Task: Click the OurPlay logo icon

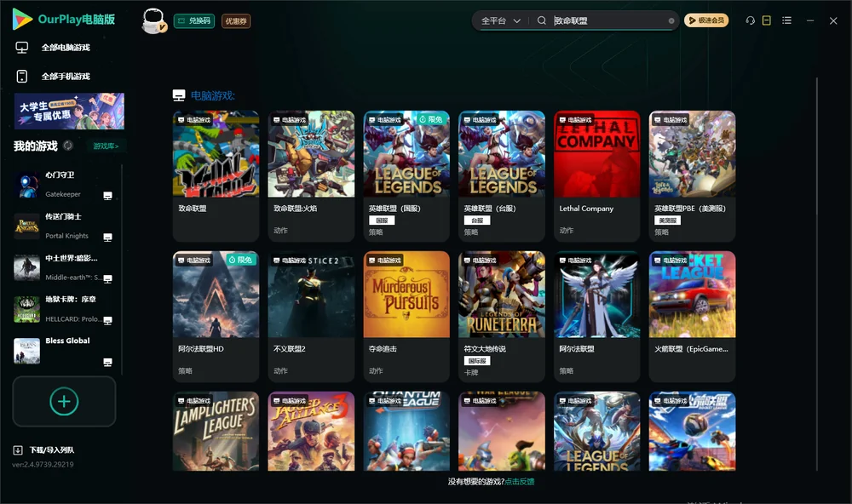Action: coord(22,20)
